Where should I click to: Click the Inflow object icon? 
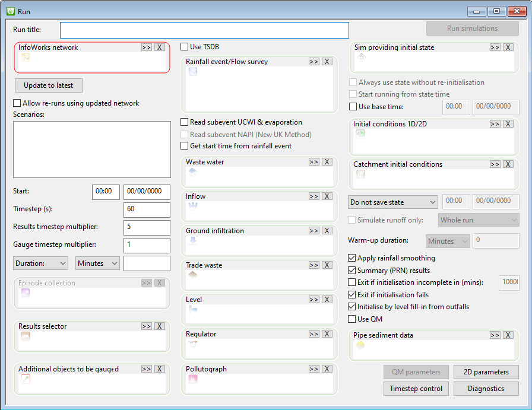(x=193, y=206)
